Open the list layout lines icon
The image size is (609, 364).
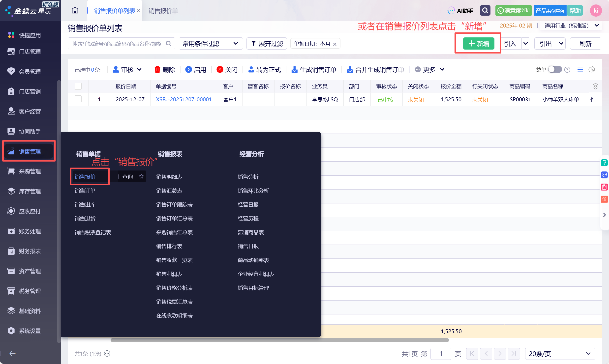(x=580, y=70)
